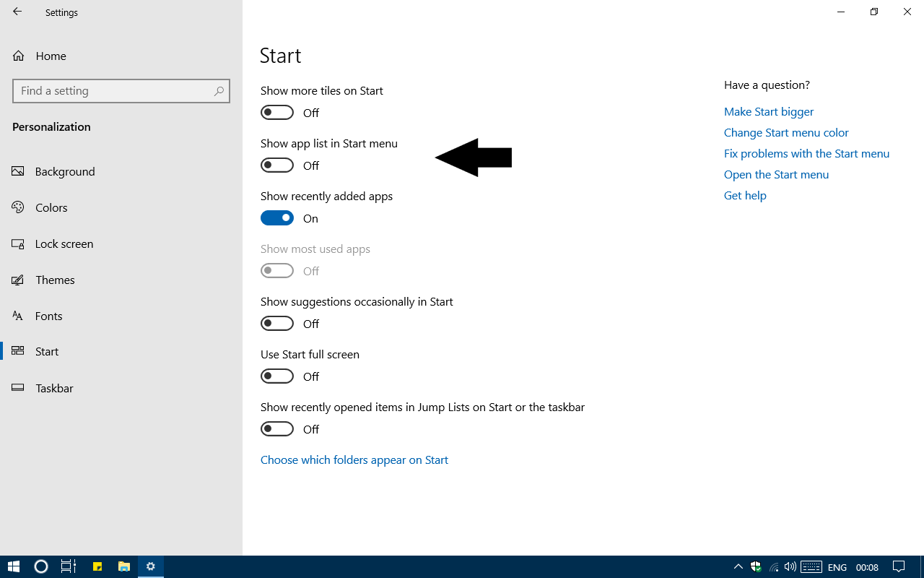The height and width of the screenshot is (578, 924).
Task: Toggle Show more tiles on Start
Action: click(277, 113)
